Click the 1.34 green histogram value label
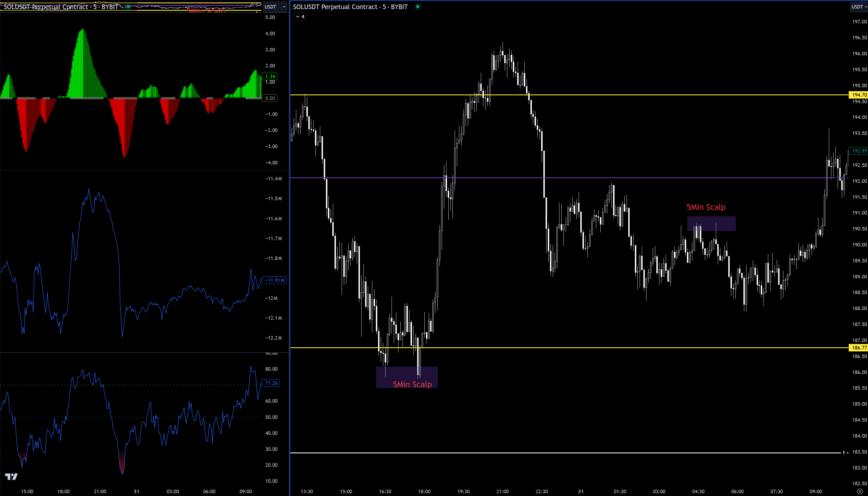868x496 pixels. pos(269,76)
